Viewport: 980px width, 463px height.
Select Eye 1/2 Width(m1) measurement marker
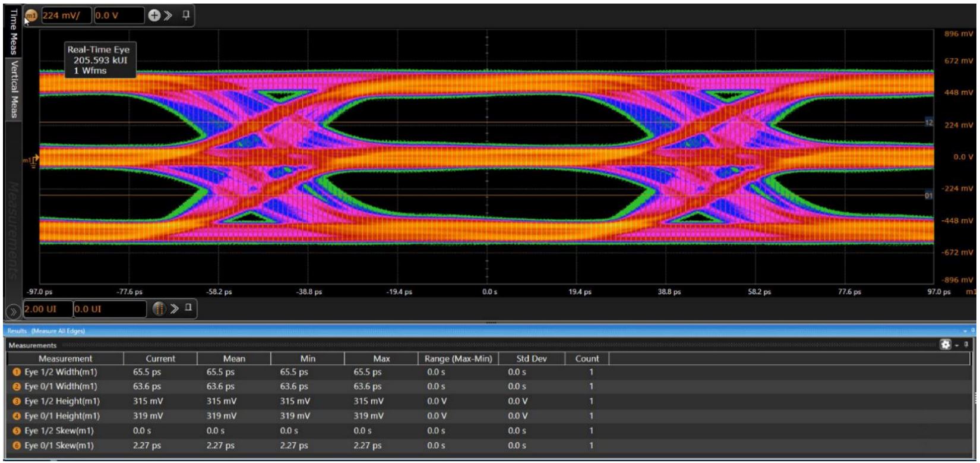(x=17, y=372)
